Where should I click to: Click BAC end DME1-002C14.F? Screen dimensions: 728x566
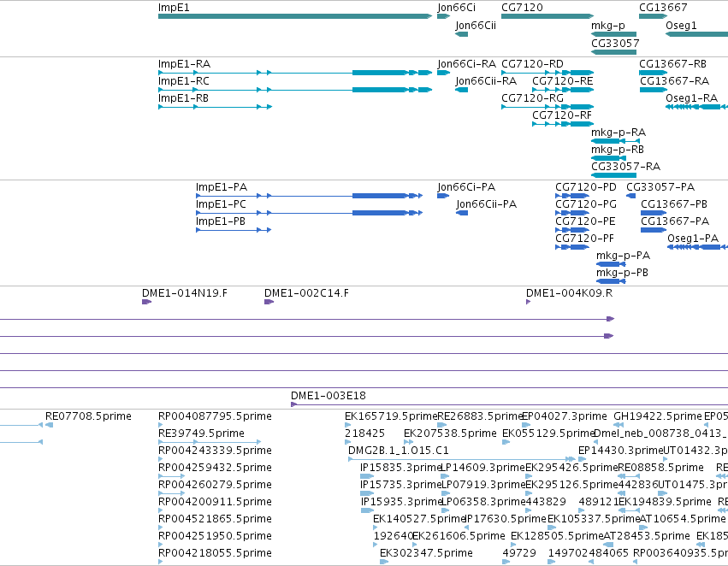[306, 293]
